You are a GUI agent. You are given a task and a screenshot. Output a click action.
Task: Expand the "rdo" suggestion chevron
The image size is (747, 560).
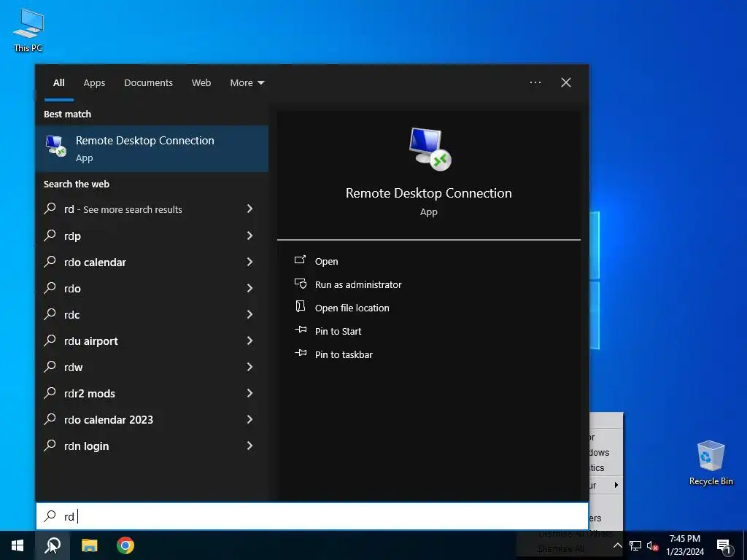click(249, 287)
